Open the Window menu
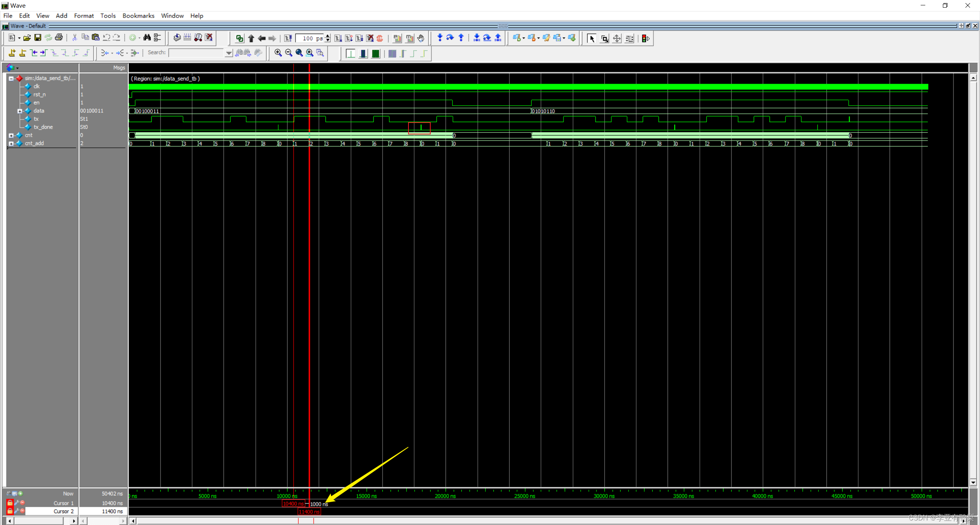Image resolution: width=980 pixels, height=525 pixels. click(x=172, y=16)
